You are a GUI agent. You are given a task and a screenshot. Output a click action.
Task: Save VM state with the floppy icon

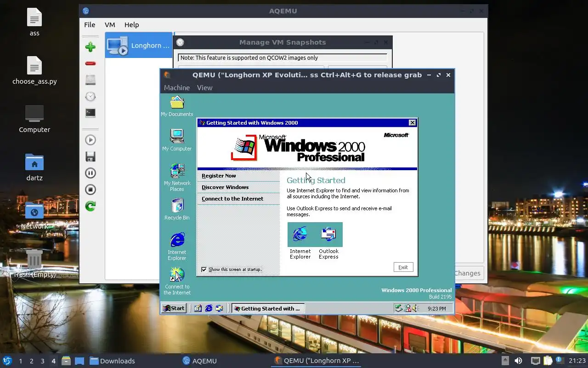coord(90,156)
